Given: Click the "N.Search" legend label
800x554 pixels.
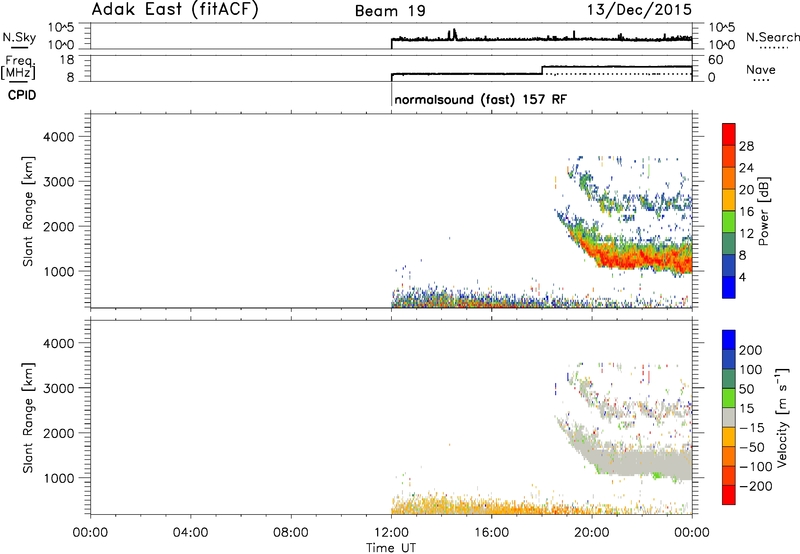Looking at the screenshot, I should coord(773,37).
